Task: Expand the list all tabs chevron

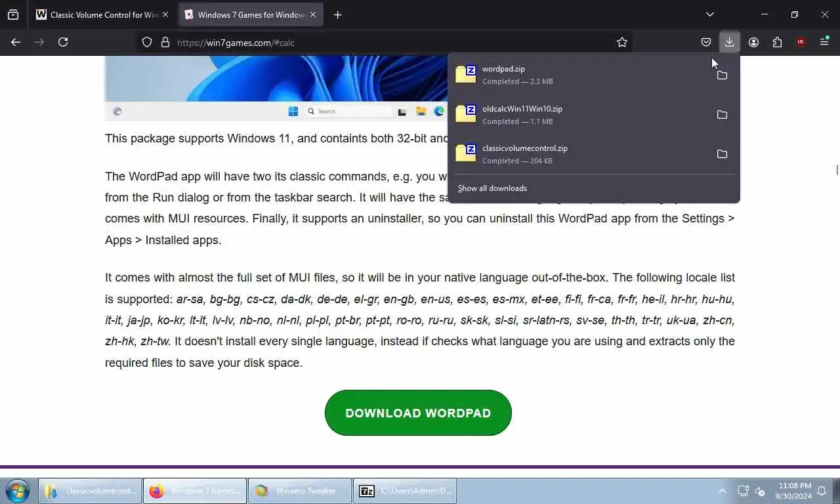Action: 709,14
